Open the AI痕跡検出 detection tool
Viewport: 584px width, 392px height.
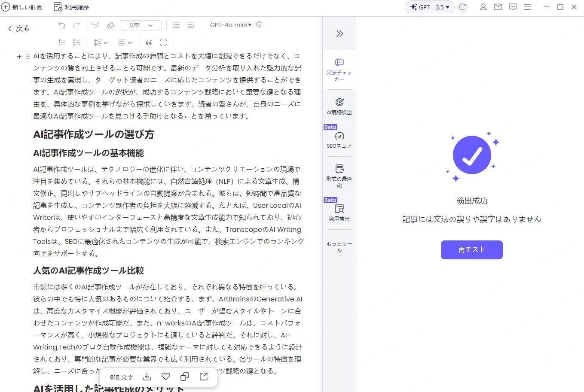coord(339,106)
